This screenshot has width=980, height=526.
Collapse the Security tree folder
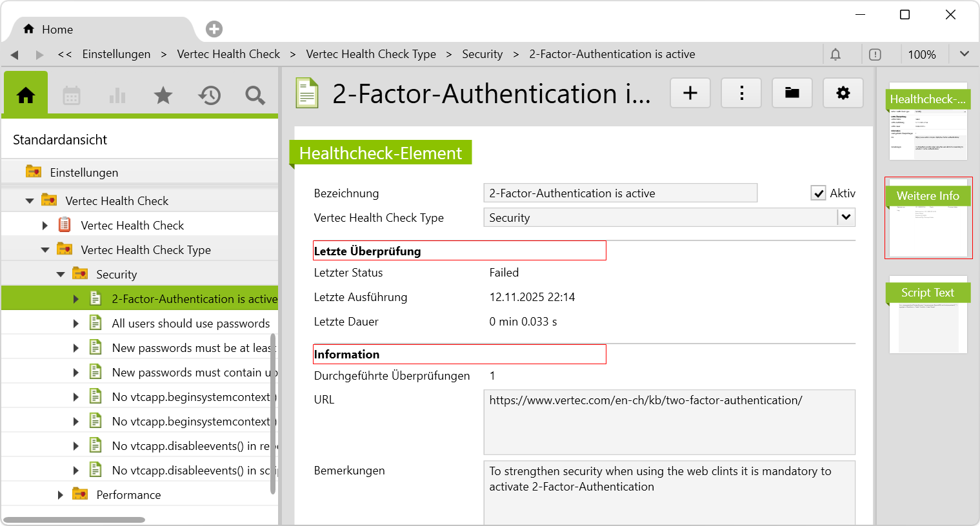61,275
